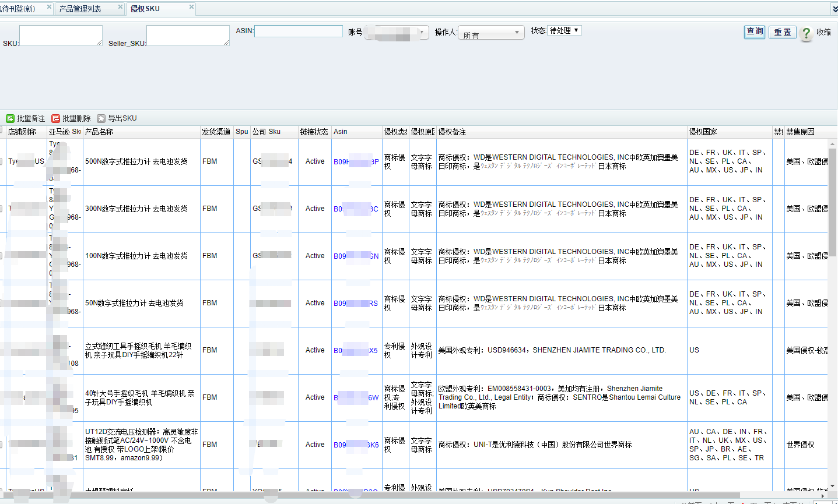Click the 发货渠道 column header
This screenshot has height=504, width=838.
pyautogui.click(x=217, y=132)
